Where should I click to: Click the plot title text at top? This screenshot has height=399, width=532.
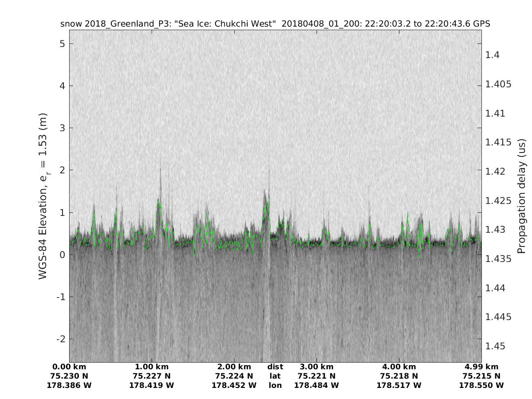pyautogui.click(x=275, y=24)
